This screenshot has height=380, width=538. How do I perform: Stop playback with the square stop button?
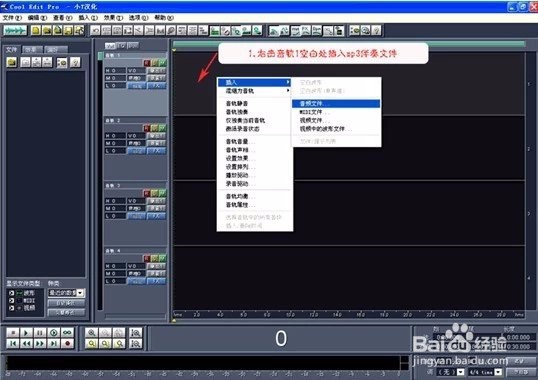coord(13,333)
